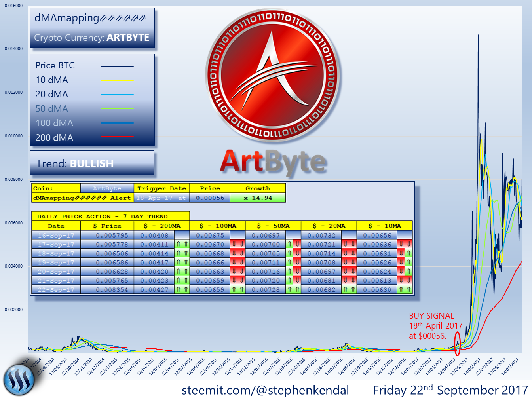This screenshot has height=399, width=532.
Task: Click the dMAmapping Alert cell
Action: click(x=82, y=198)
